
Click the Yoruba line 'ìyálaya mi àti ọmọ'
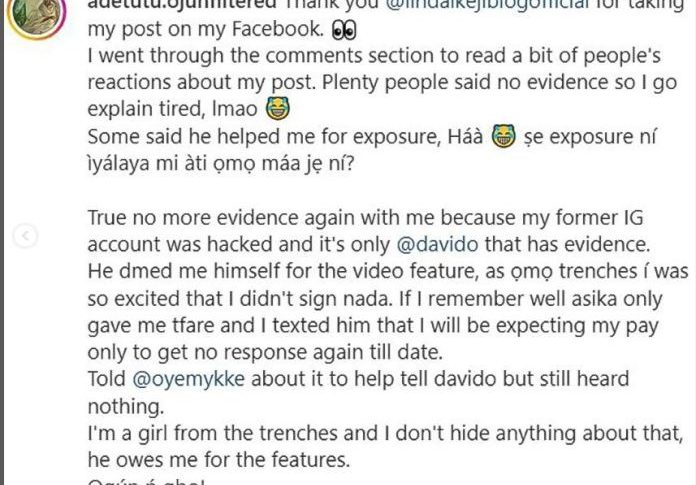click(x=221, y=164)
